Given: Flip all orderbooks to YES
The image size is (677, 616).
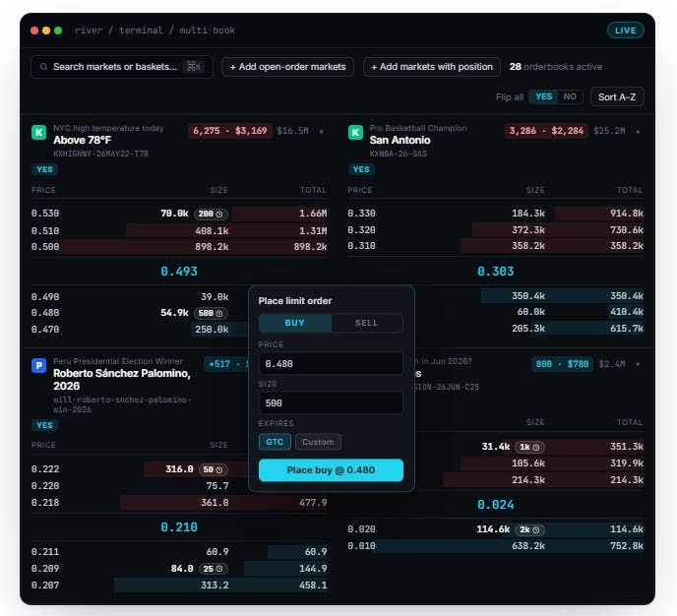Looking at the screenshot, I should coord(543,96).
